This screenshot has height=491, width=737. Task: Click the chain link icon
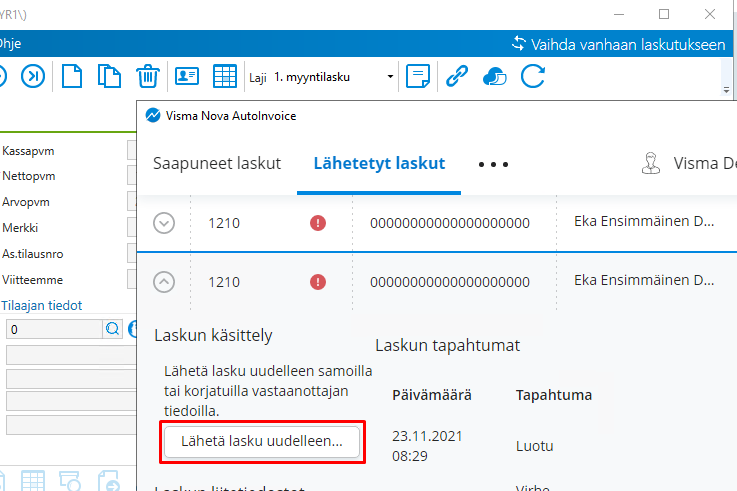pos(456,76)
